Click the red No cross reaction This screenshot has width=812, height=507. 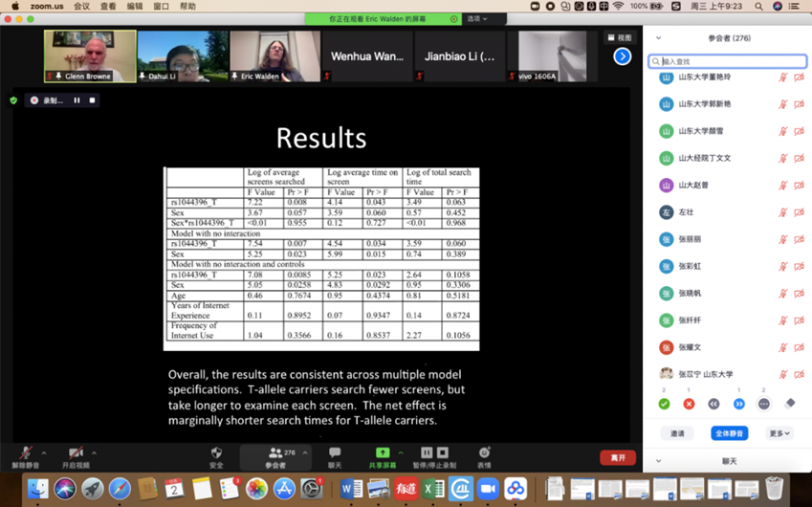tap(689, 404)
